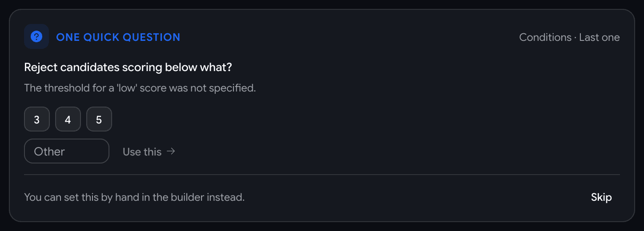Click the arrow icon beside Use this
Viewport: 644px width, 231px height.
click(171, 151)
